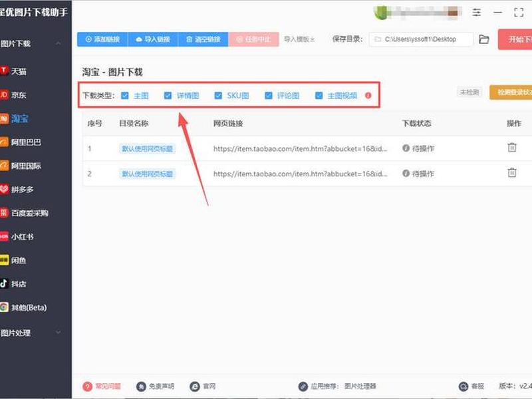
Task: Click row 1 default page title tag
Action: click(x=147, y=148)
